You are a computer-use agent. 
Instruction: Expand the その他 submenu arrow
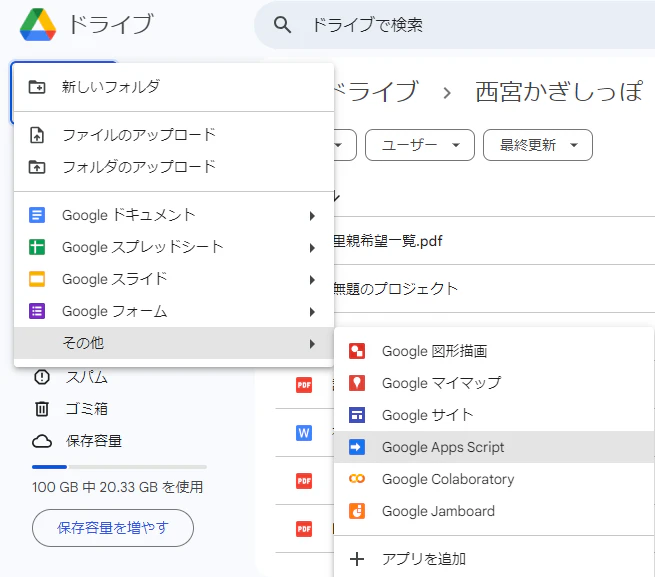tap(312, 343)
